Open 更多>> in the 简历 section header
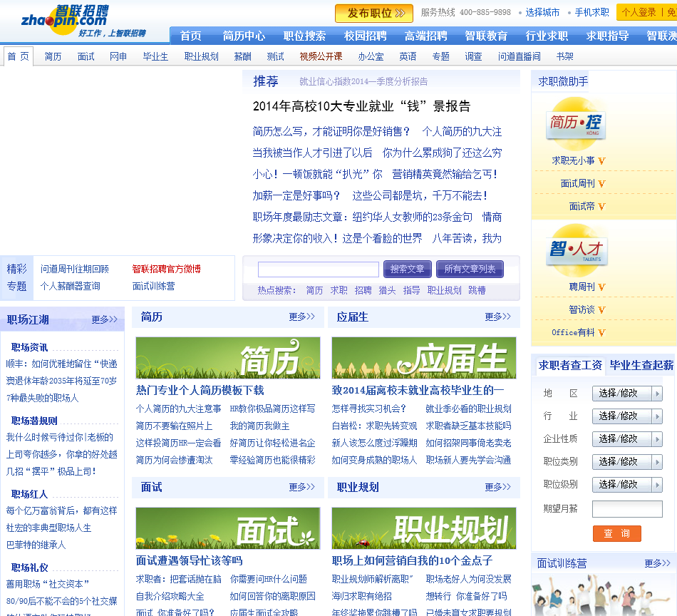The image size is (677, 616). click(x=302, y=317)
